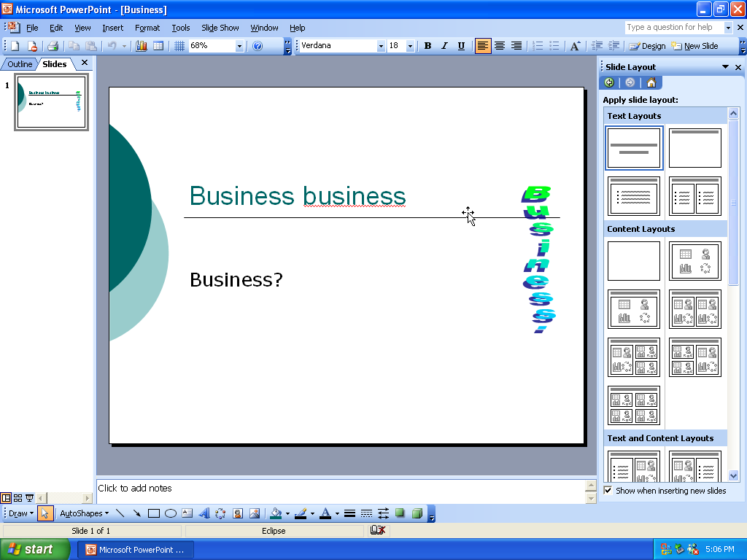Open the zoom percentage dropdown

(x=239, y=46)
